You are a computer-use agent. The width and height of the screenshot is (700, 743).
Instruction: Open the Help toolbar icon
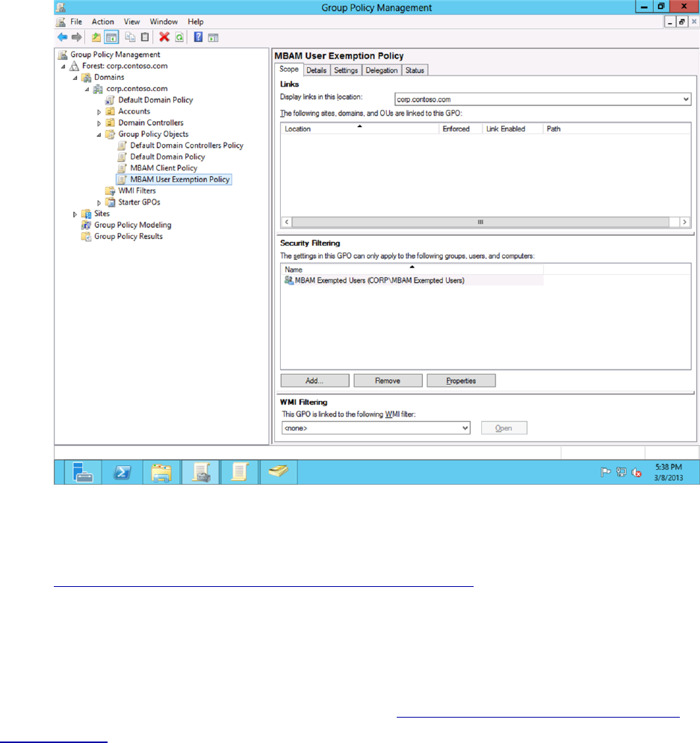[199, 37]
